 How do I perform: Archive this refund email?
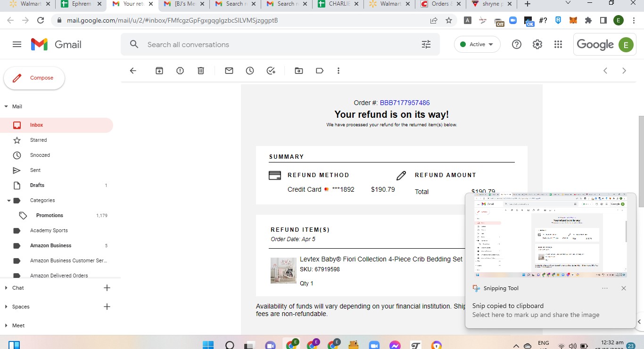point(159,71)
